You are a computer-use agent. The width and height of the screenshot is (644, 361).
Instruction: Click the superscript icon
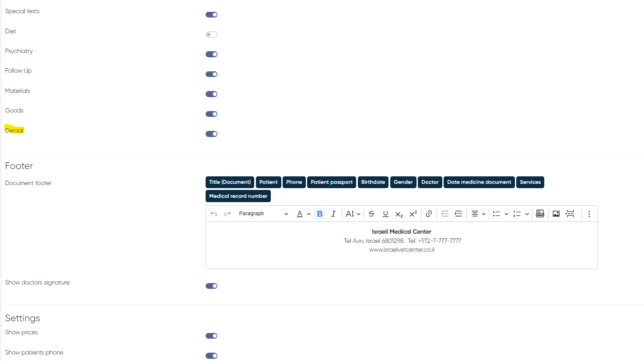click(413, 214)
